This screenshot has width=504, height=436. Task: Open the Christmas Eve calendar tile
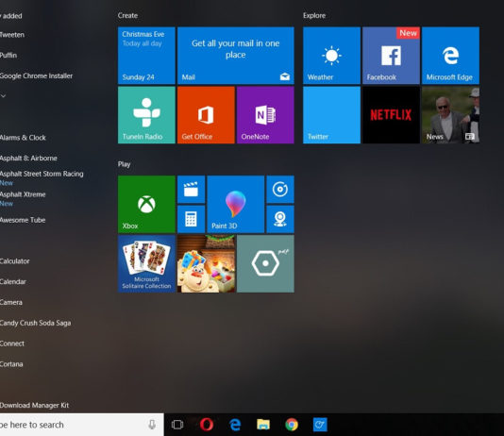click(146, 56)
